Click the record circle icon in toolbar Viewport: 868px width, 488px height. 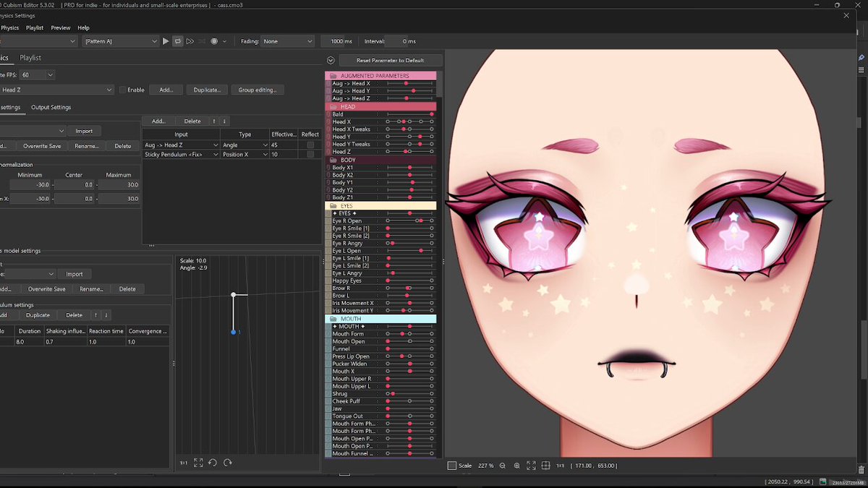[x=214, y=41]
